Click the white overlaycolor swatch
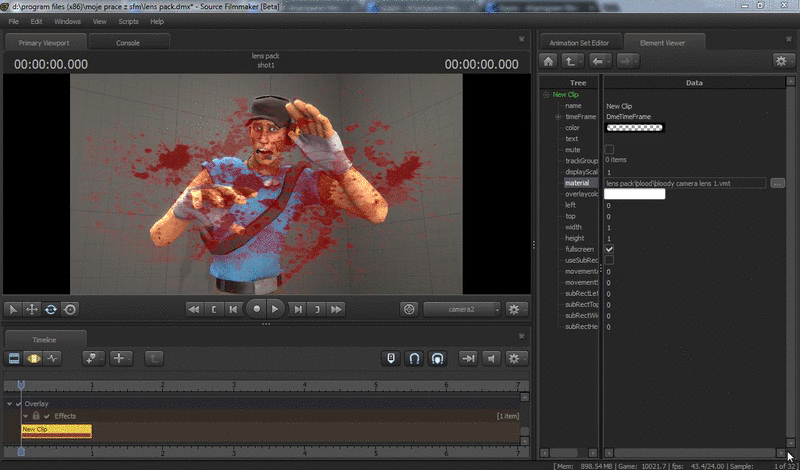 [x=635, y=194]
